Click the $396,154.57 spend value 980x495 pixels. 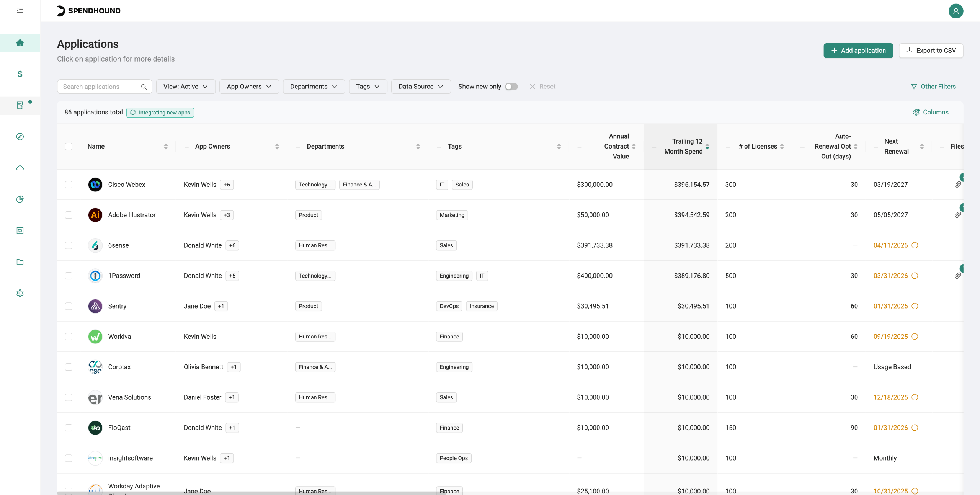click(691, 185)
